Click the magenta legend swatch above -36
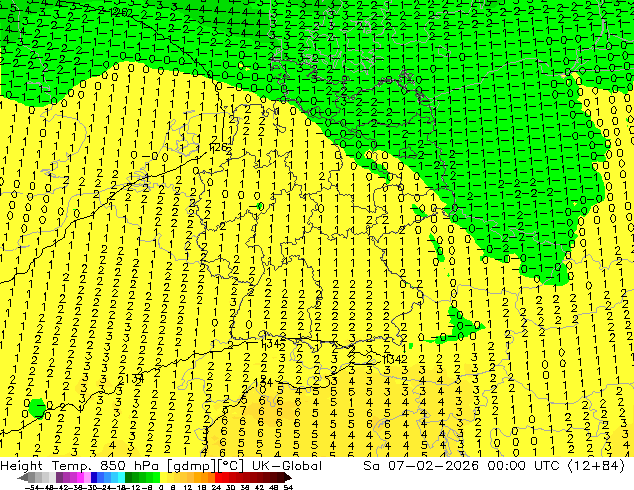Screen dimensions: 634x490 click(80, 477)
